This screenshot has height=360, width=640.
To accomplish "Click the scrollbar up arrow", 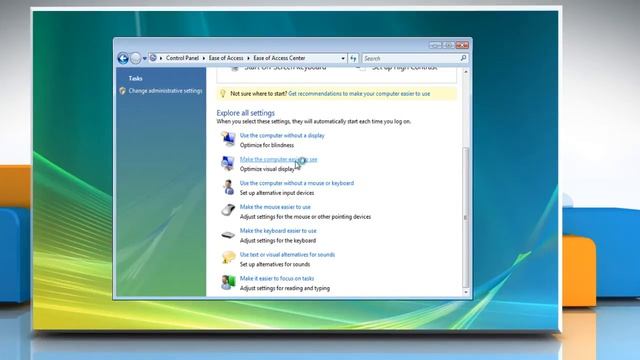I will click(466, 72).
